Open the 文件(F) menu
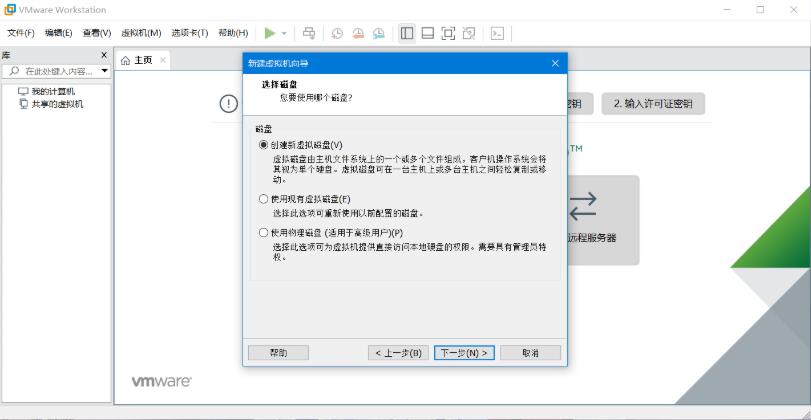811x420 pixels. [21, 33]
